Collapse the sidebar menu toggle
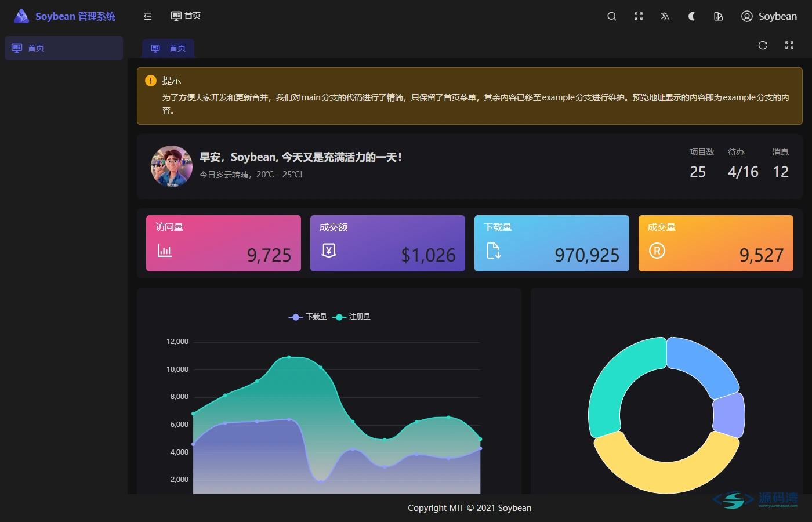812x522 pixels. 148,16
